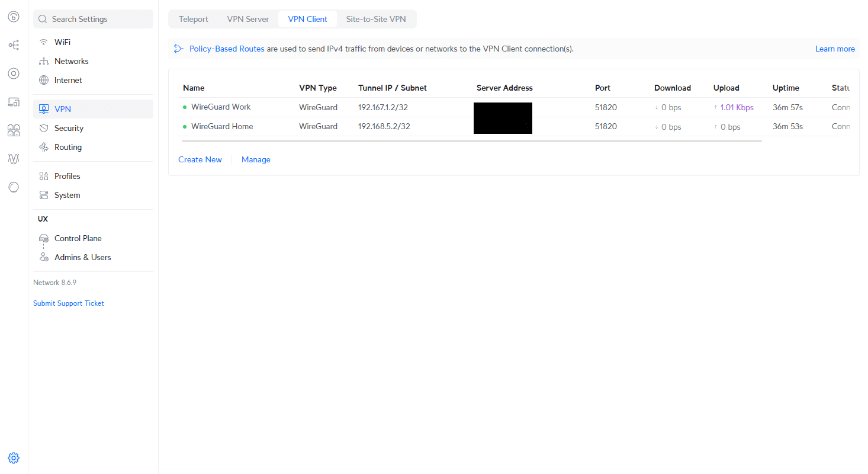Select the WireGuard Home row name
Screen dimensions: 868x474
[x=222, y=126]
